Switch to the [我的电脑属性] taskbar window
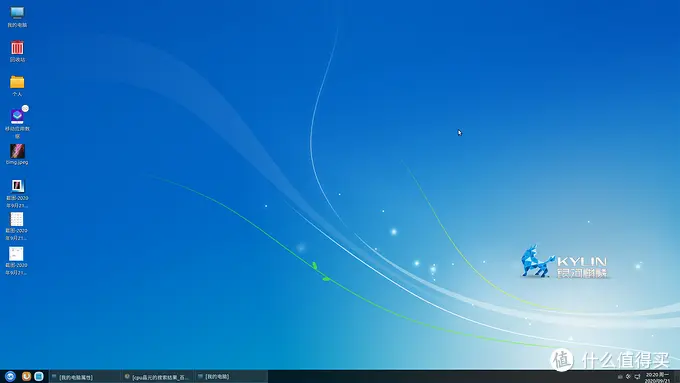This screenshot has height=383, width=680. [85, 377]
